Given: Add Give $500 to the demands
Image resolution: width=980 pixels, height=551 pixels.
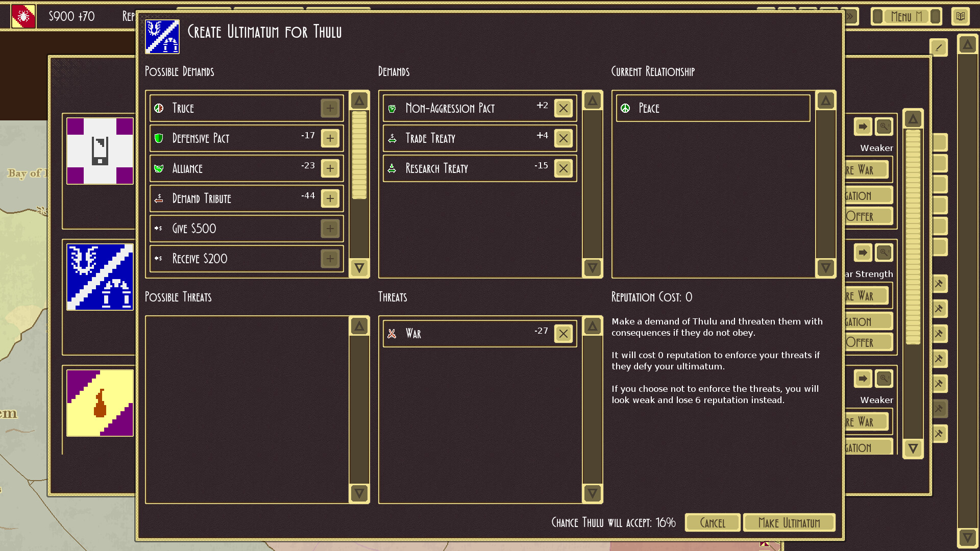Looking at the screenshot, I should pyautogui.click(x=330, y=229).
